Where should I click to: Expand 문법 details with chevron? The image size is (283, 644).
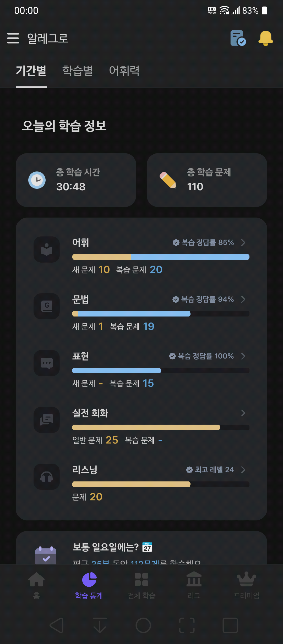pyautogui.click(x=243, y=299)
